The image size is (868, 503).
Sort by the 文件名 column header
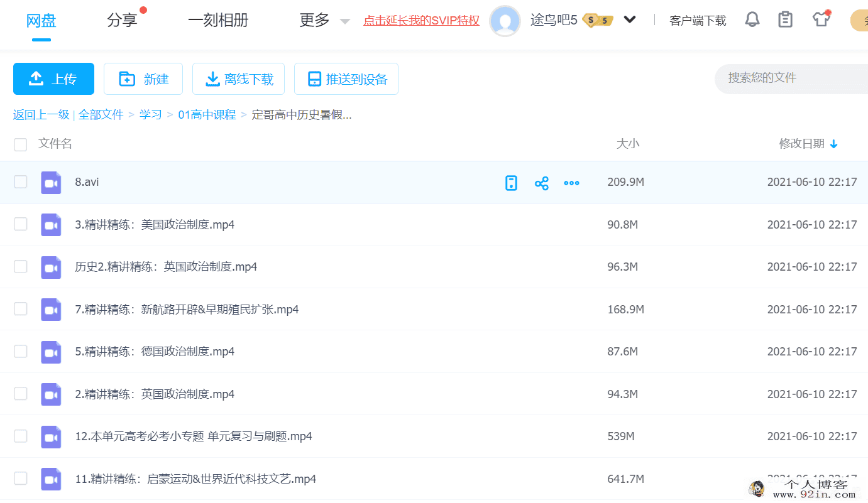pos(55,144)
